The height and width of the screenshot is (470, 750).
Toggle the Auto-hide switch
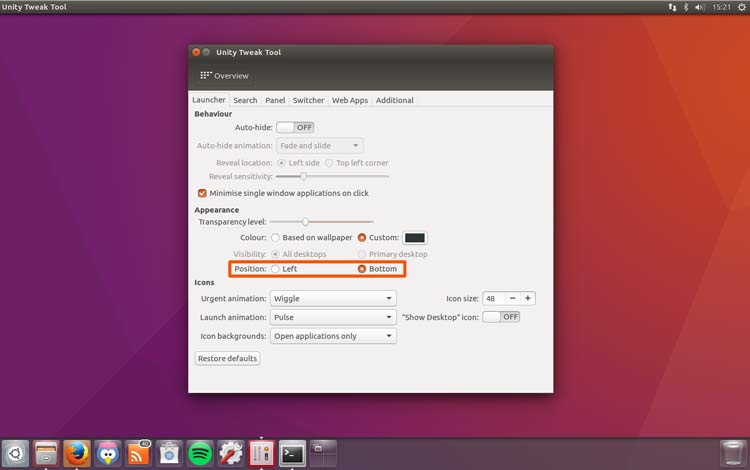tap(295, 127)
